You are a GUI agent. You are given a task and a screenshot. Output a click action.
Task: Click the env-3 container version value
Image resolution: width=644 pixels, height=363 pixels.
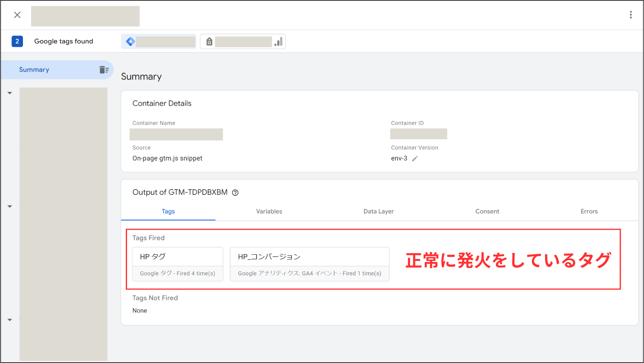[399, 158]
